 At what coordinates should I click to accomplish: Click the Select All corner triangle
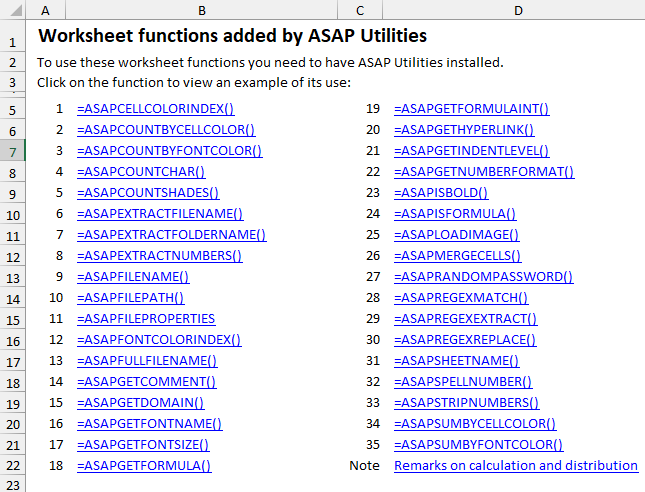16,10
